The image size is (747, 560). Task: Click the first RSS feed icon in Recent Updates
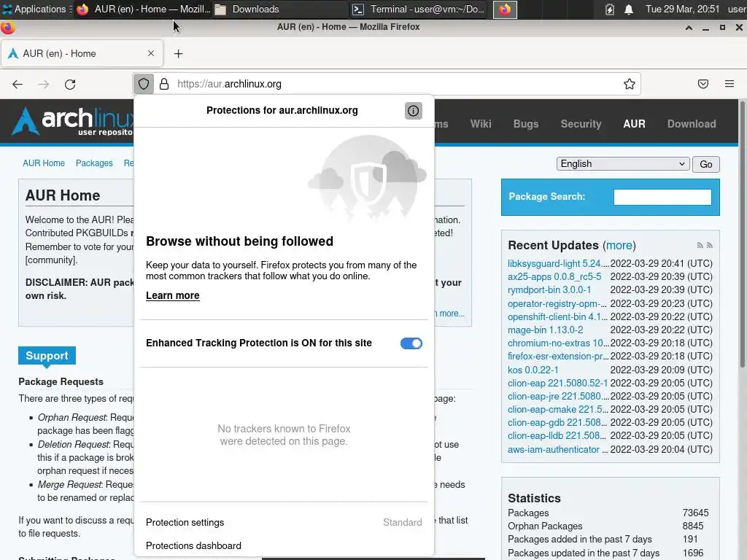point(700,245)
